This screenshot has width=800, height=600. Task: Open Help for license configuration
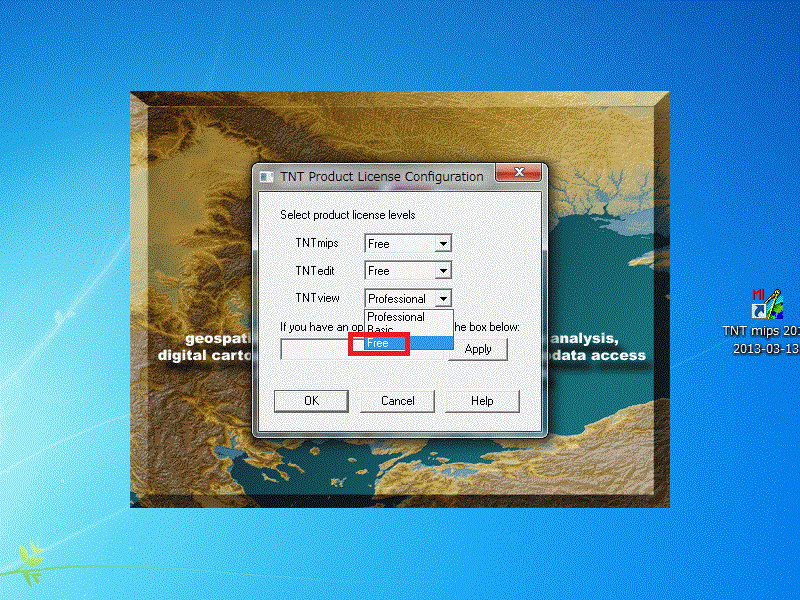[482, 401]
